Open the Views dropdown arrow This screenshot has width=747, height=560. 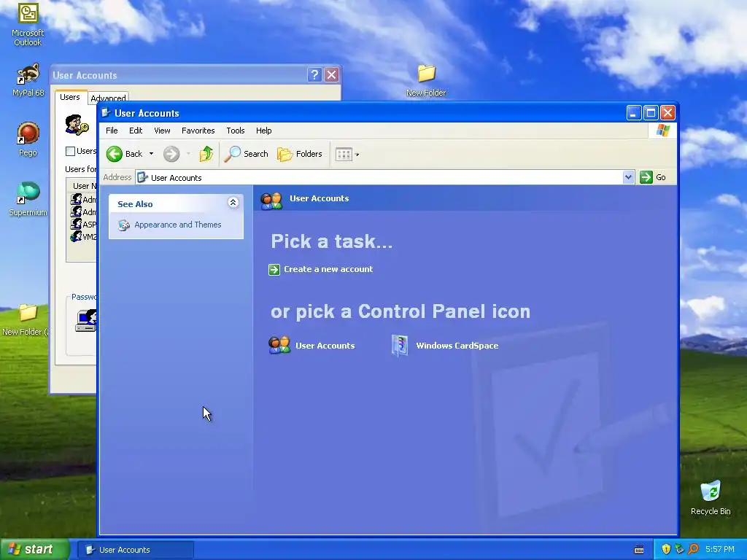357,155
